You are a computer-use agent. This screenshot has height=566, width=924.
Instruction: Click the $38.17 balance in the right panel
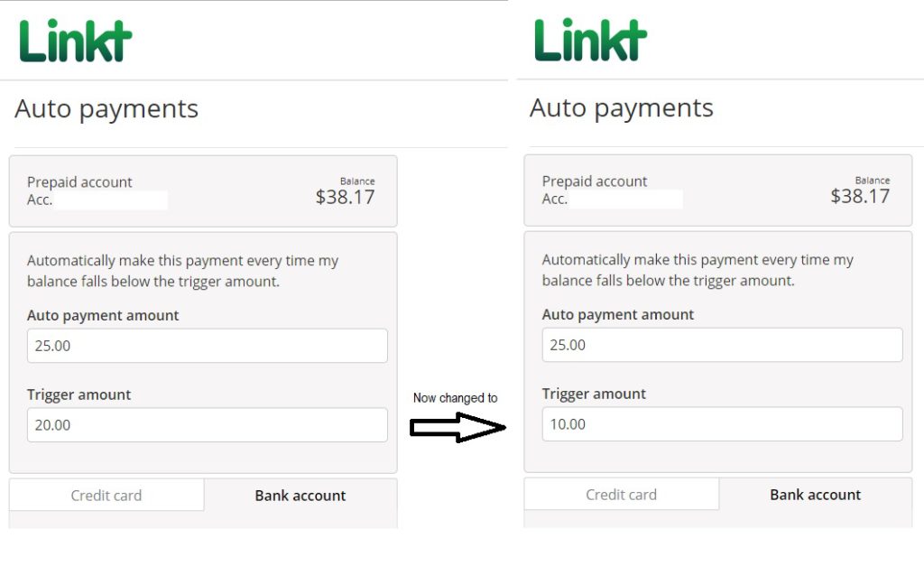tap(860, 196)
